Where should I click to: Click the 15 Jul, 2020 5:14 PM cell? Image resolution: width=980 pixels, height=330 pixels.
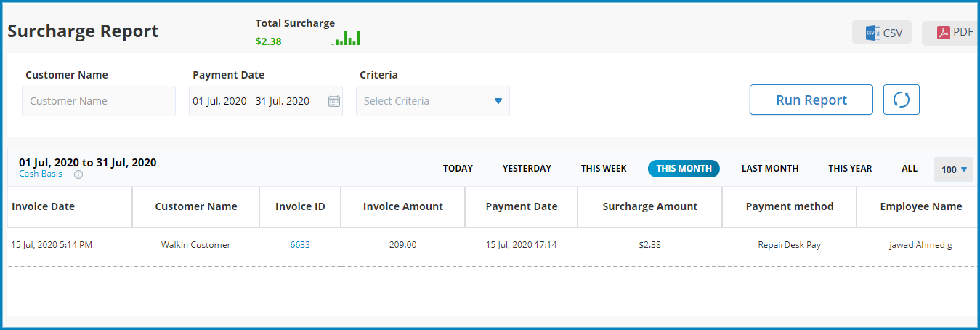(x=52, y=245)
